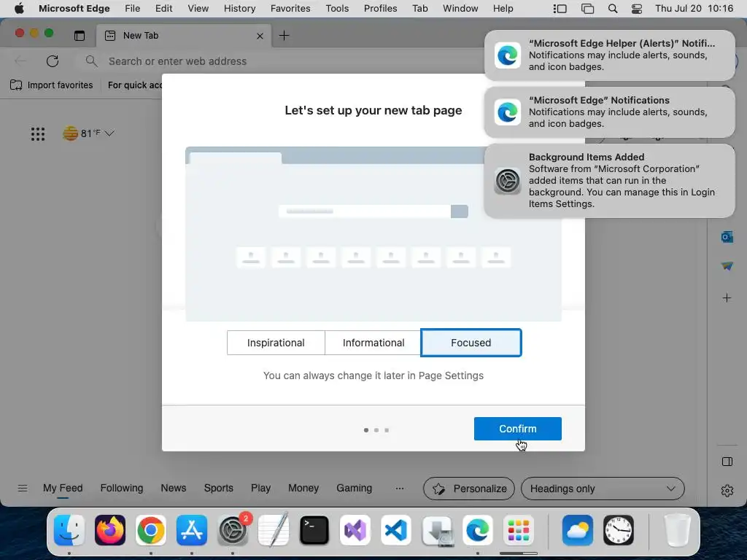The width and height of the screenshot is (747, 560).
Task: Switch to the Money tab
Action: pyautogui.click(x=303, y=488)
